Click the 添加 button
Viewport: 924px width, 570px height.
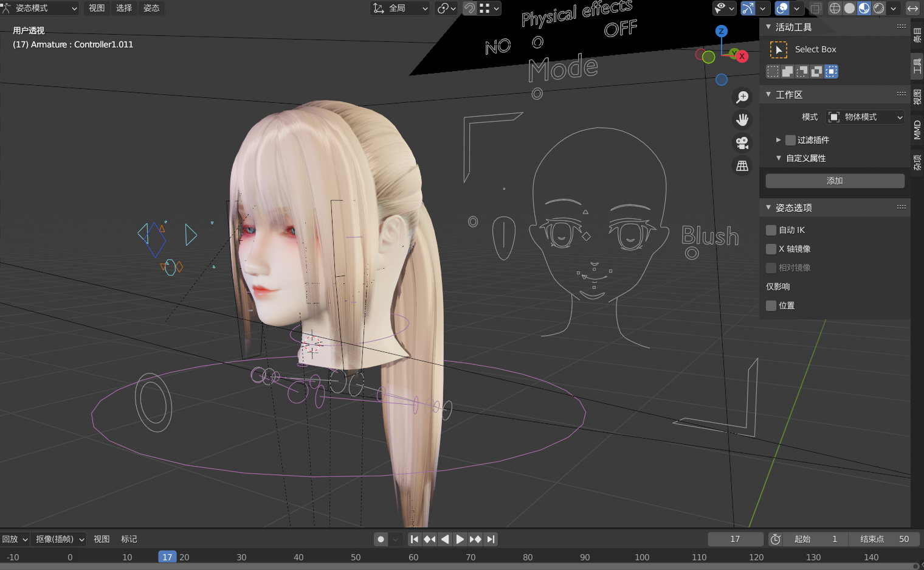tap(835, 181)
